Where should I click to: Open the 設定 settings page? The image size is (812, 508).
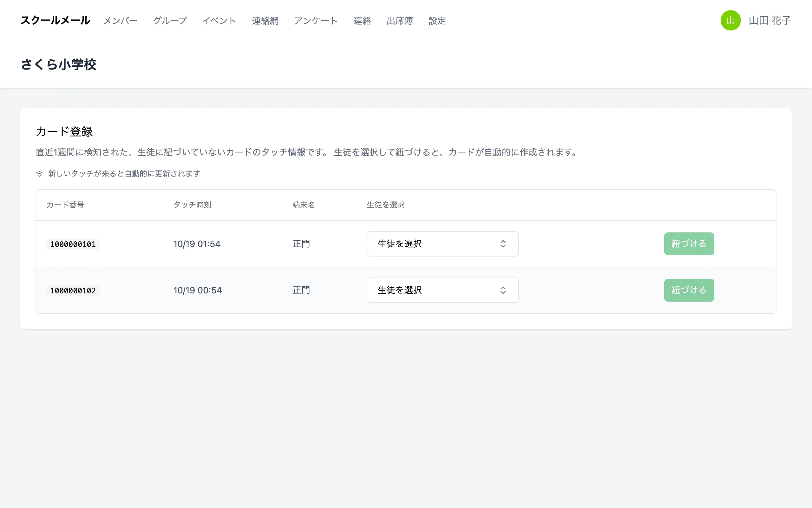[x=437, y=21]
